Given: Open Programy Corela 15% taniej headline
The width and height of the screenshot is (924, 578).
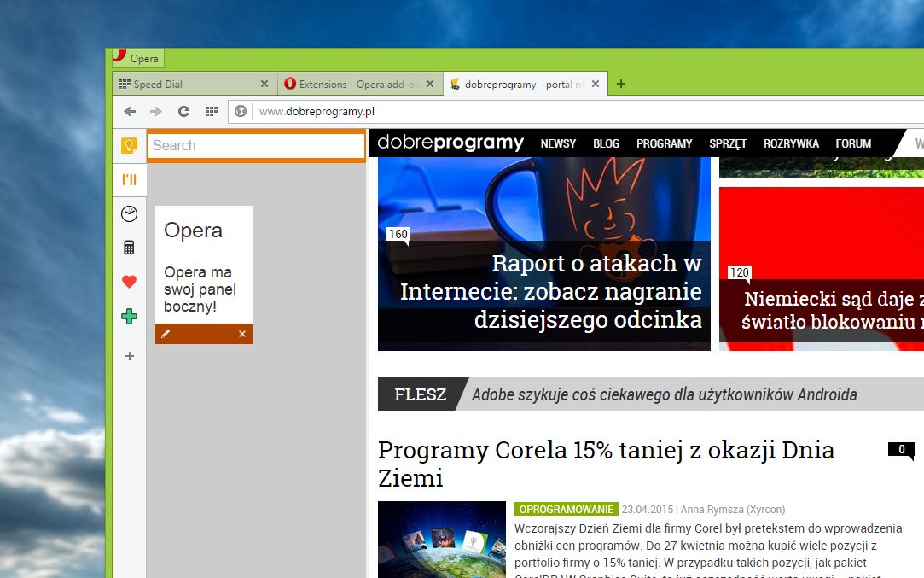Looking at the screenshot, I should [x=606, y=464].
